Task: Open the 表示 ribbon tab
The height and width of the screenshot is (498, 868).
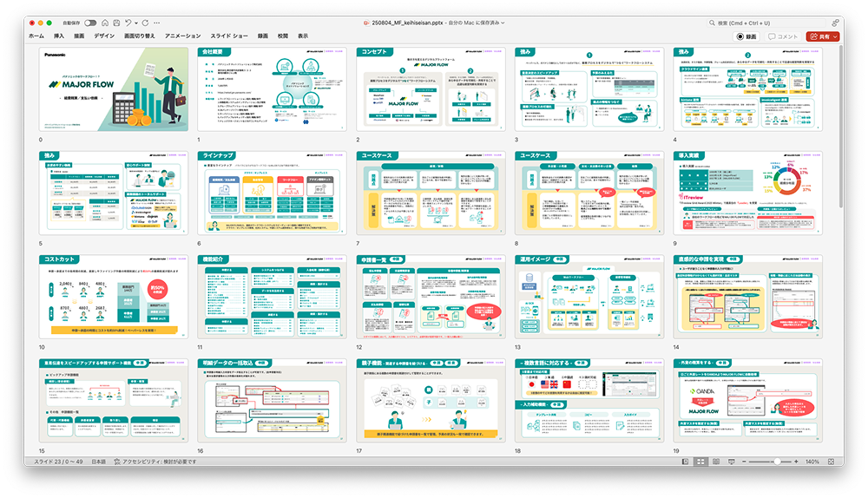Action: (303, 36)
